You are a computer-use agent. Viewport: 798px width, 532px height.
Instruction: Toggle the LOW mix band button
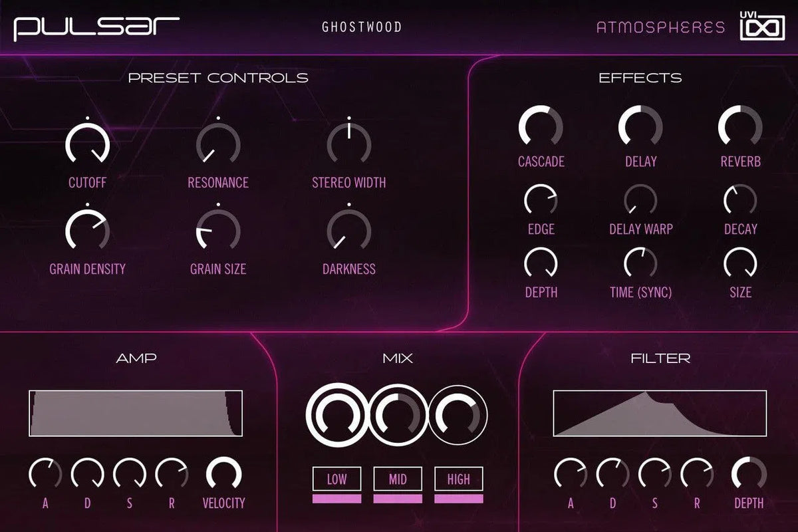point(337,479)
